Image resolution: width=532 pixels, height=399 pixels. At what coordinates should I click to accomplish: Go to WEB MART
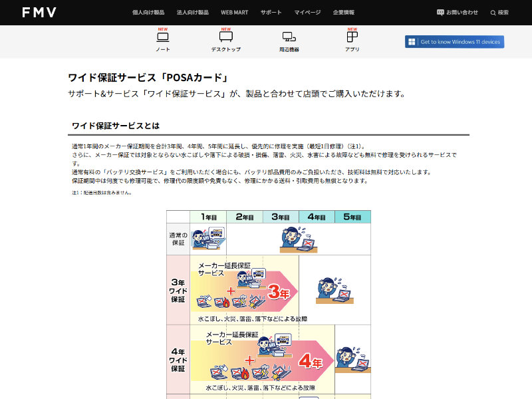234,12
